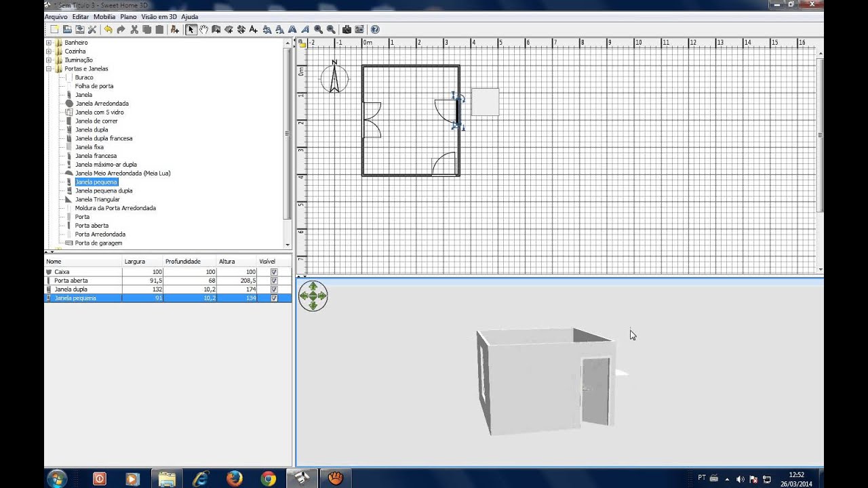
Task: Choose the Create dimensions tool
Action: 241,30
